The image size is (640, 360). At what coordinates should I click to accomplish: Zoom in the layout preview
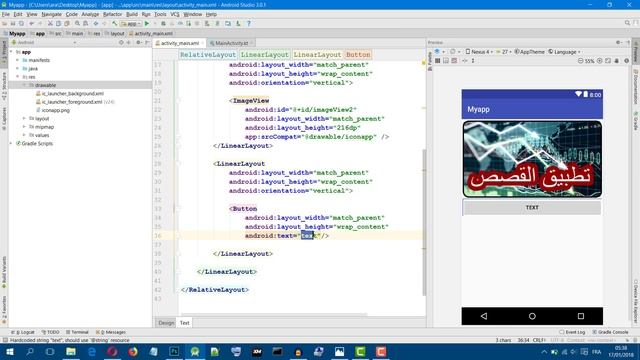[600, 61]
